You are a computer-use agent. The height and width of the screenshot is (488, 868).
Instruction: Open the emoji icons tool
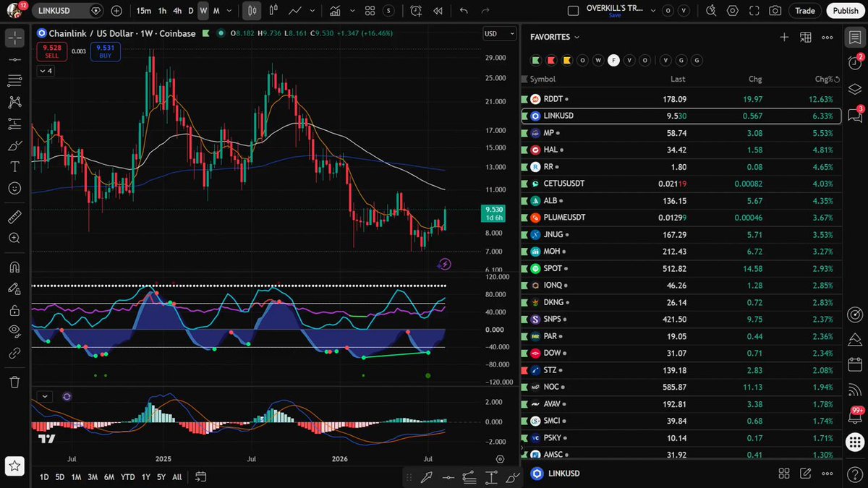point(14,188)
